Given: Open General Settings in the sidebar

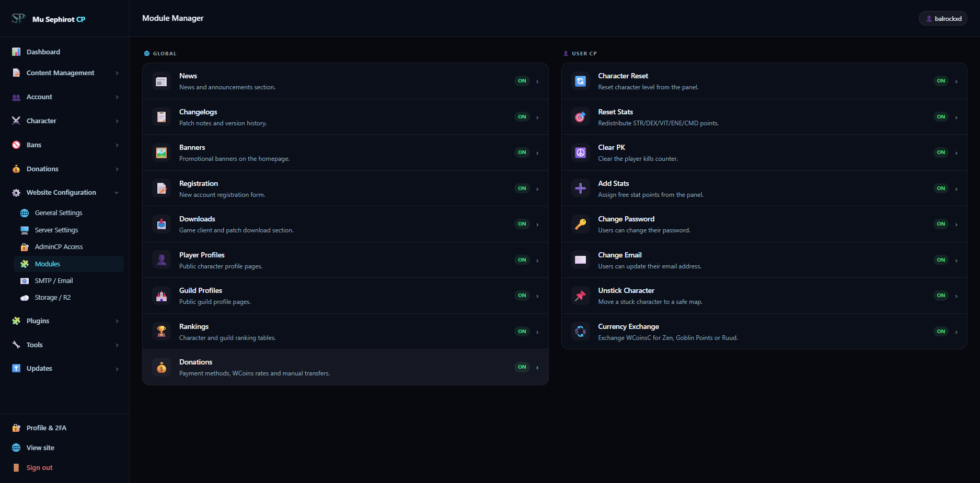Looking at the screenshot, I should point(68,213).
